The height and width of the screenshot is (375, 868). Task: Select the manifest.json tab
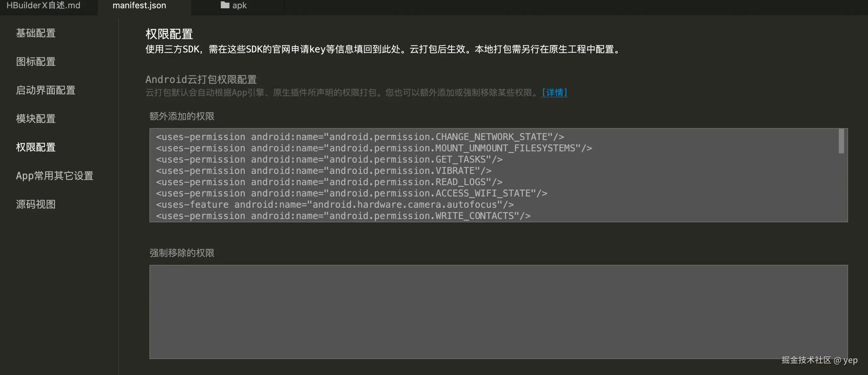coord(139,5)
